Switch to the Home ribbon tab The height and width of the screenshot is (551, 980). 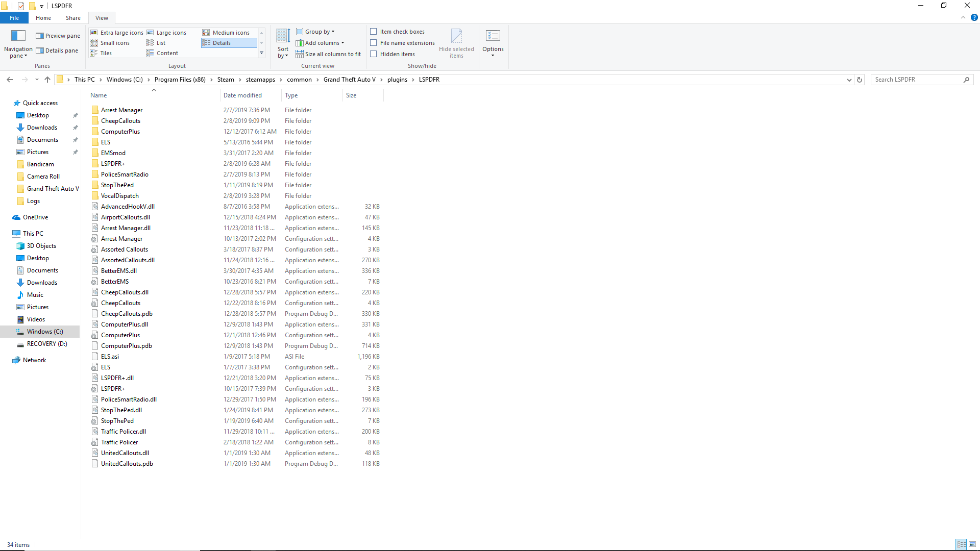coord(43,18)
